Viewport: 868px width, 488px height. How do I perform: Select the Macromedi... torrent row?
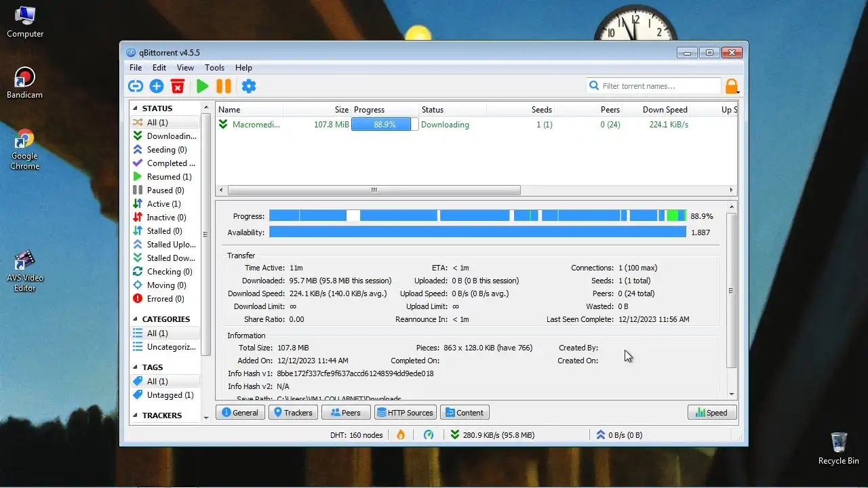[x=476, y=125]
